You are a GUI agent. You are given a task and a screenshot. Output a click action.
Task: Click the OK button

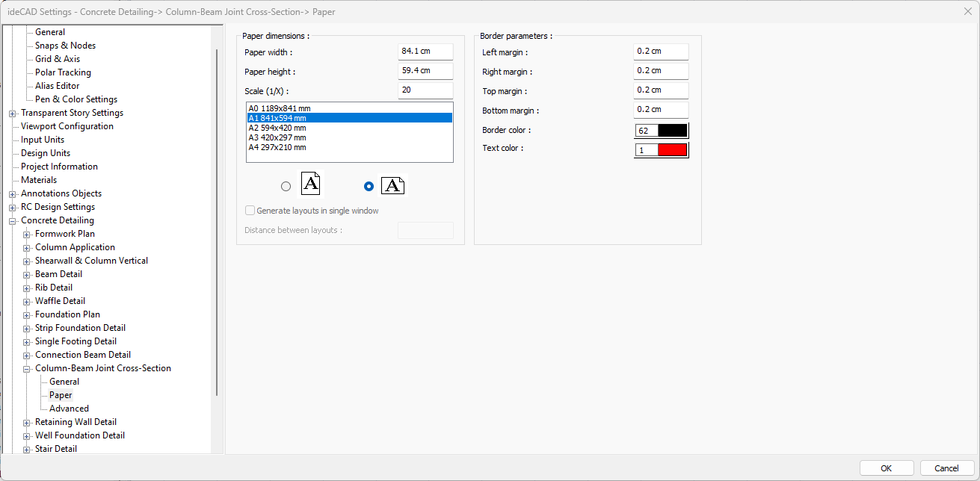pyautogui.click(x=886, y=468)
